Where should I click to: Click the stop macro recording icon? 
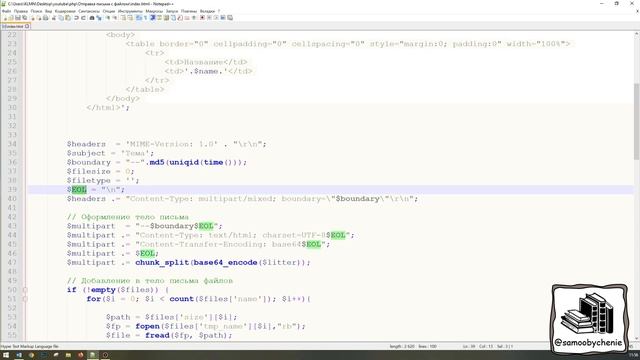(x=209, y=18)
